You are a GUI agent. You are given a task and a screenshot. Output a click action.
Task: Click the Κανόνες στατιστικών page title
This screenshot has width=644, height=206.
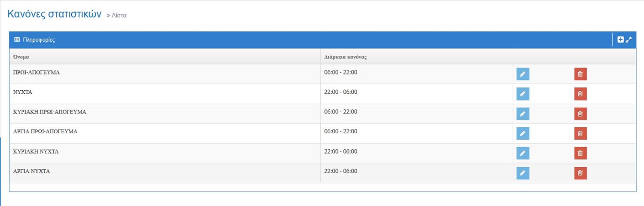click(54, 14)
